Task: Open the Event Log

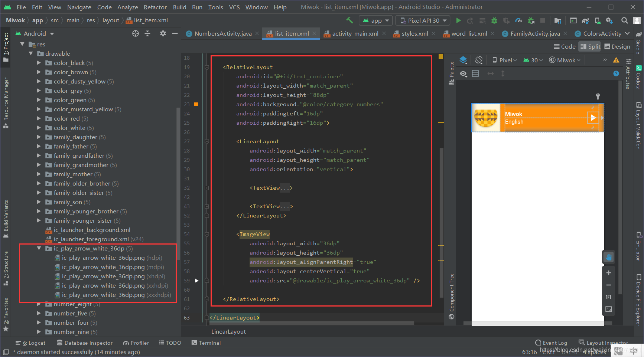Action: 551,343
